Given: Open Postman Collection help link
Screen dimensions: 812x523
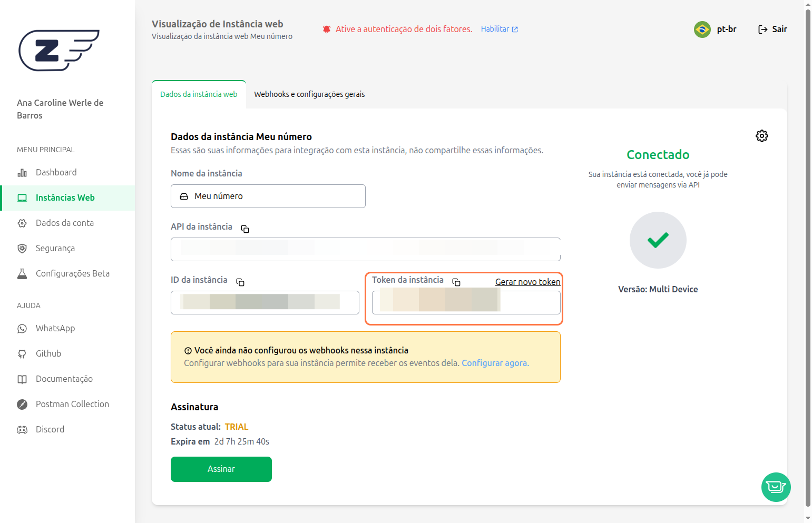Looking at the screenshot, I should [x=72, y=404].
